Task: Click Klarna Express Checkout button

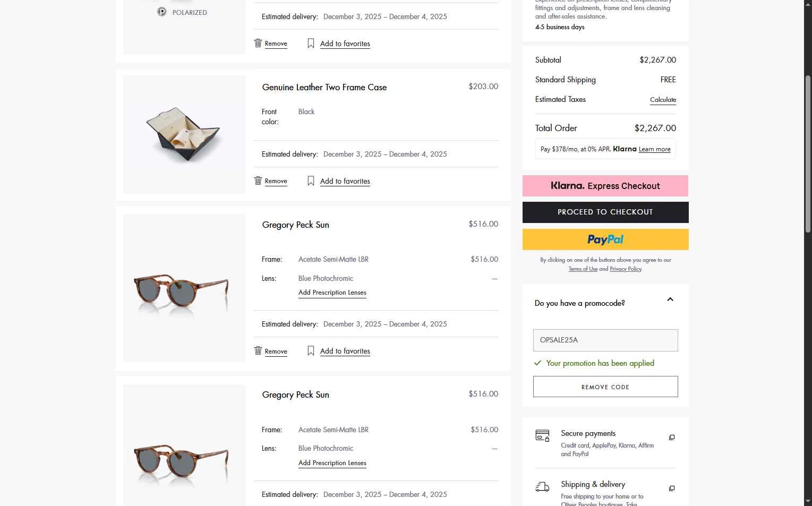Action: [x=605, y=186]
